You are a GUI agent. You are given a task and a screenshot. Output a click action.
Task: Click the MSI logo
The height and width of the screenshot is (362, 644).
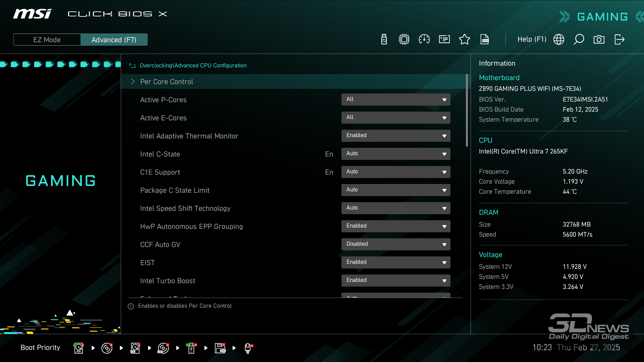click(x=32, y=14)
